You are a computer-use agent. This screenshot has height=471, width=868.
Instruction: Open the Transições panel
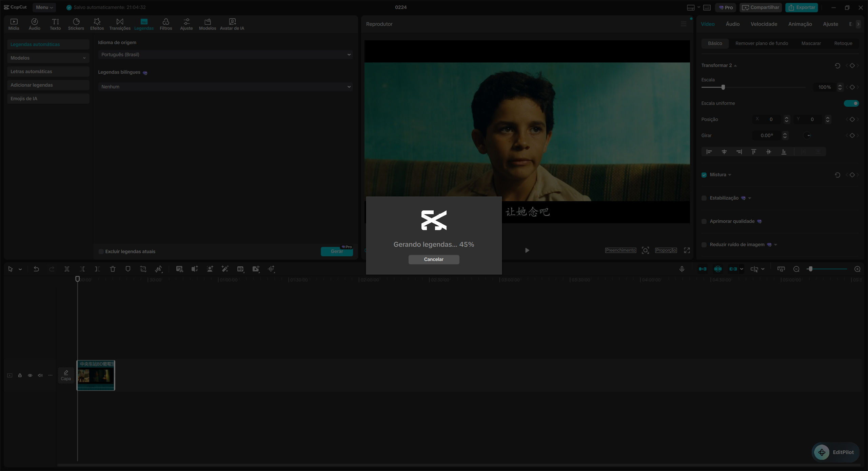coord(119,24)
